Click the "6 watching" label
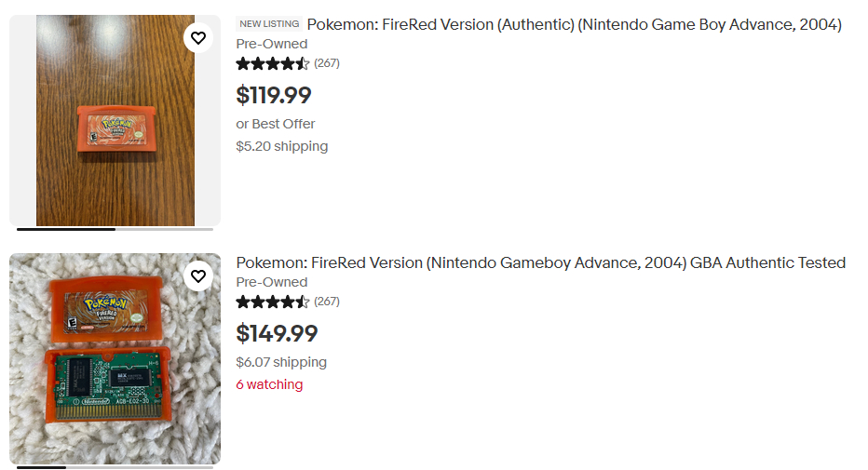 [269, 384]
